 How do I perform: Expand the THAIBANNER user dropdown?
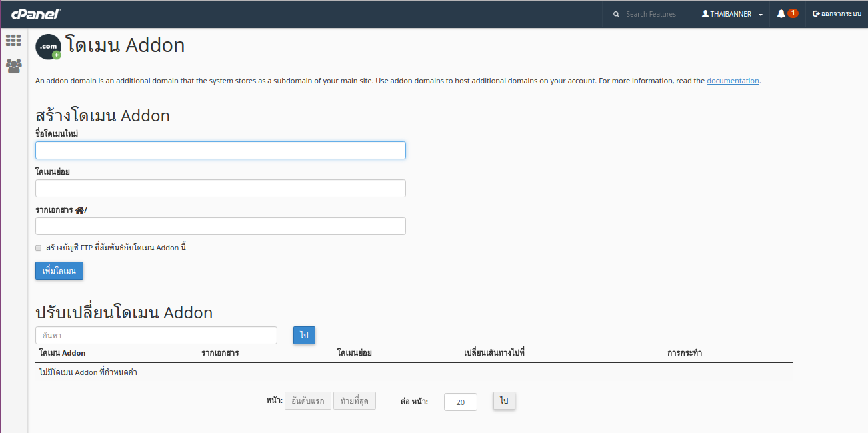coord(732,14)
